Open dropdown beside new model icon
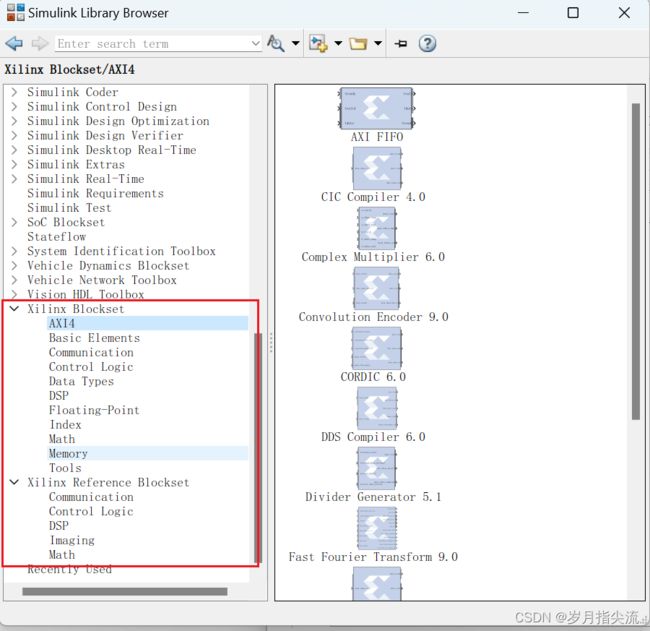 (338, 43)
